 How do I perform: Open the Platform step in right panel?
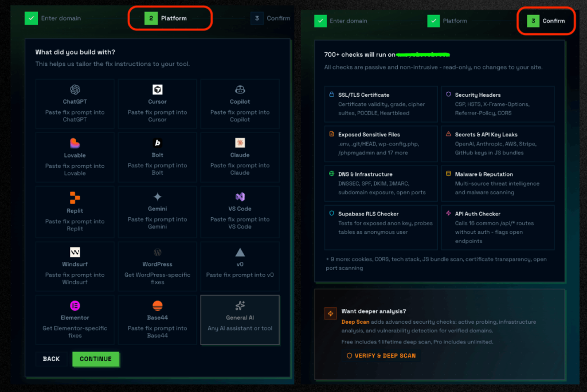[447, 21]
